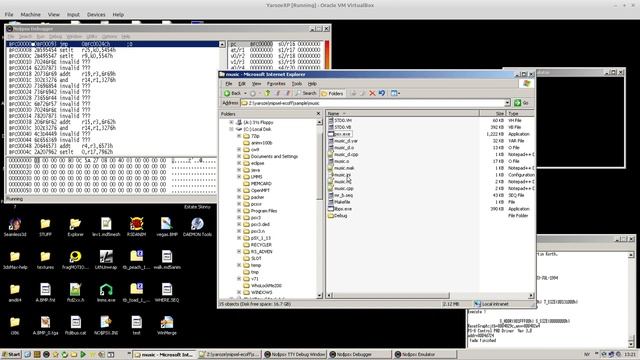The image size is (640, 360).
Task: Open the Input menu in VirtualBox
Action: click(x=73, y=14)
